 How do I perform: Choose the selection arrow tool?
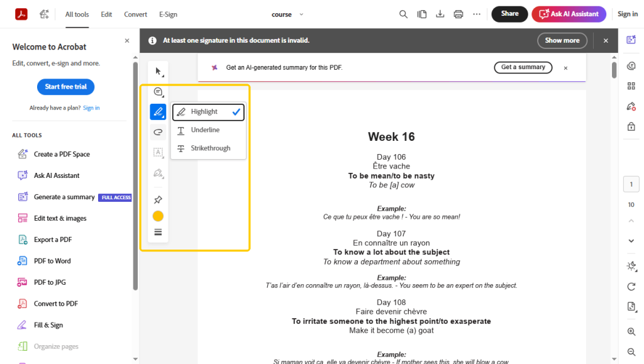point(158,72)
